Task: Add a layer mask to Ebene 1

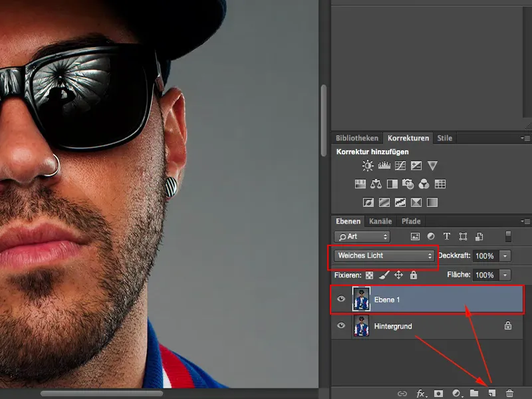Action: click(438, 394)
